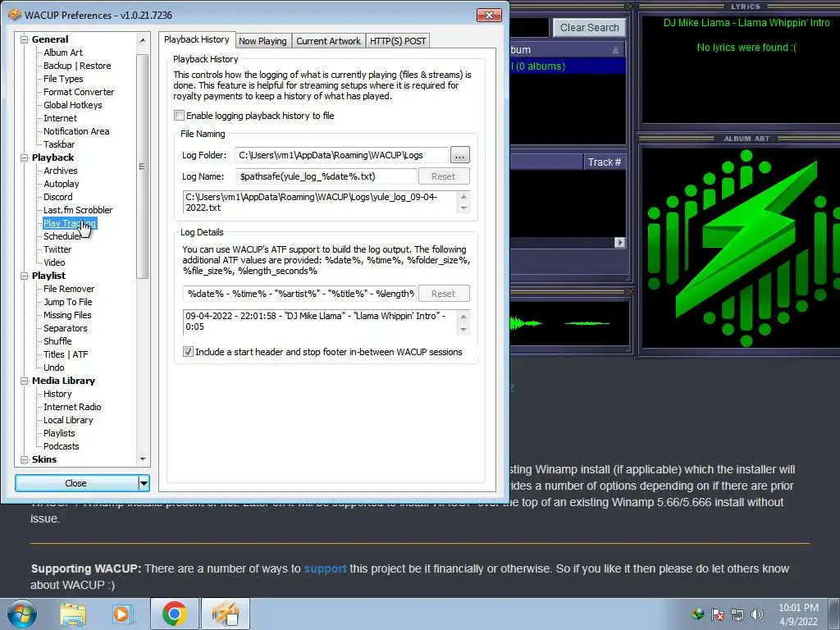The height and width of the screenshot is (630, 840).
Task: Open File Remover preferences
Action: point(69,289)
